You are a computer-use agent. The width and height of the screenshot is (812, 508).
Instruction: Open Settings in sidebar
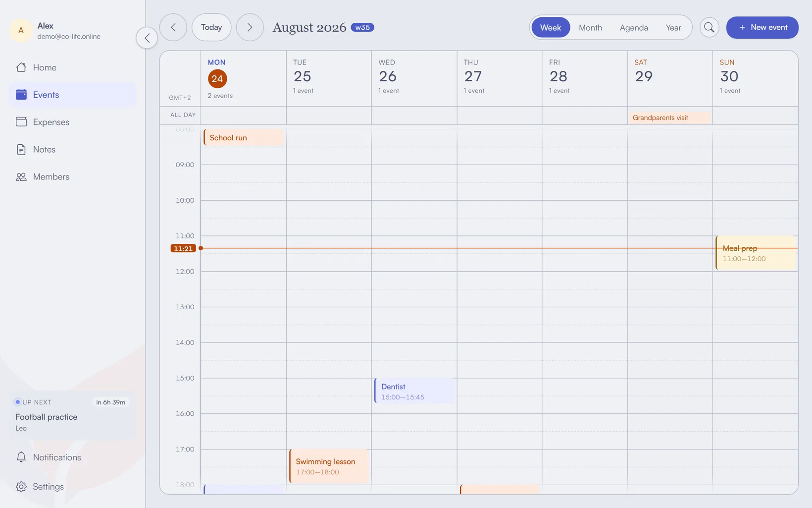coord(73,486)
